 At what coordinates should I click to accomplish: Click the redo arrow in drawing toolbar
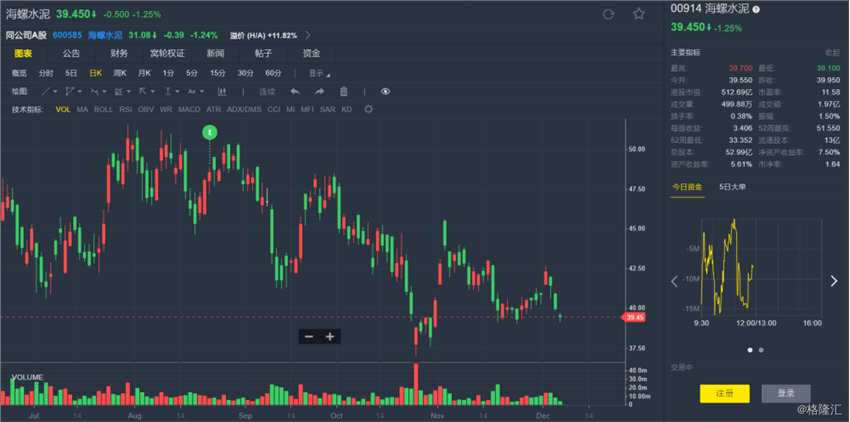318,91
